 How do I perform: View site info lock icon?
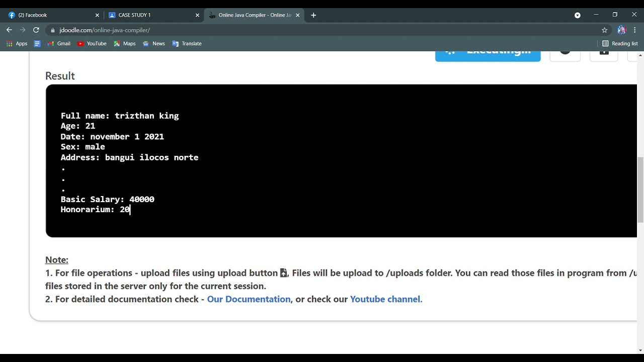pyautogui.click(x=53, y=30)
